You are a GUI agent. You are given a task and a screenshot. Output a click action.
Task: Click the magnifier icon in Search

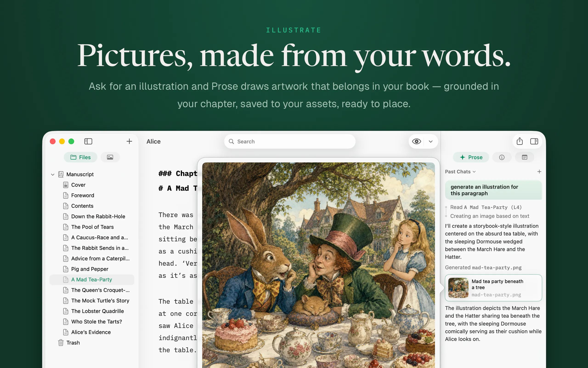(x=231, y=141)
